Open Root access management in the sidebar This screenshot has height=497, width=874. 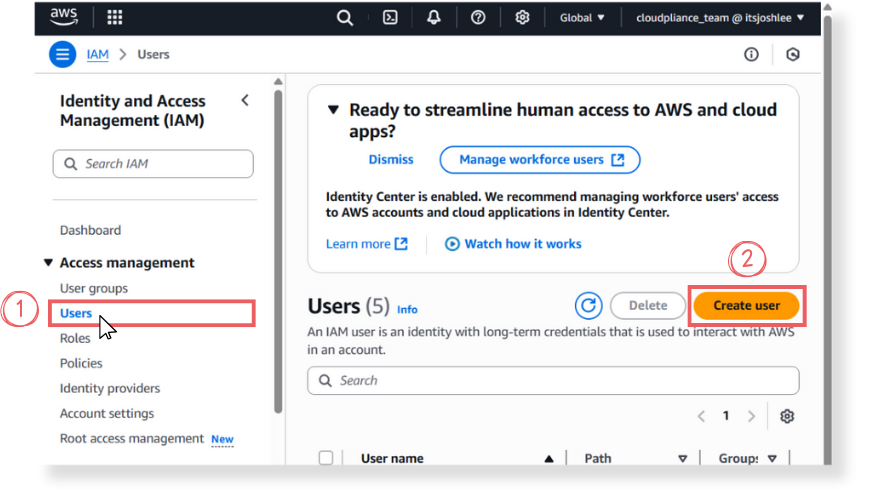pos(132,438)
